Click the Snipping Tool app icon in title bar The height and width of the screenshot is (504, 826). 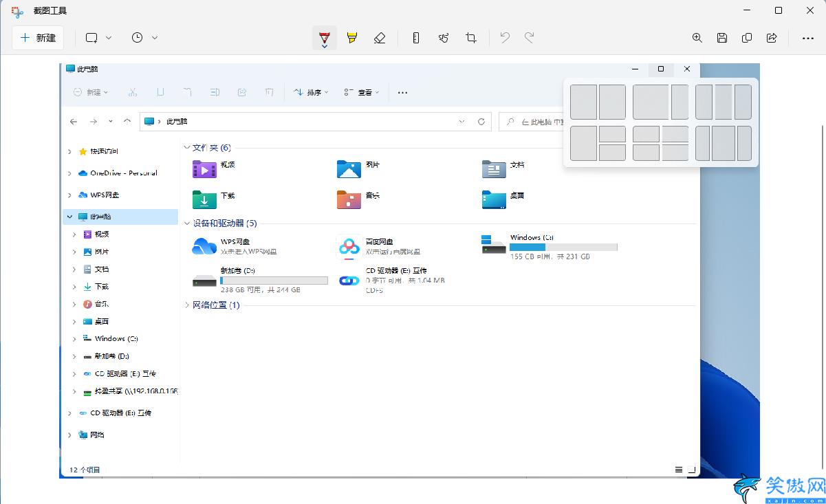tap(18, 11)
